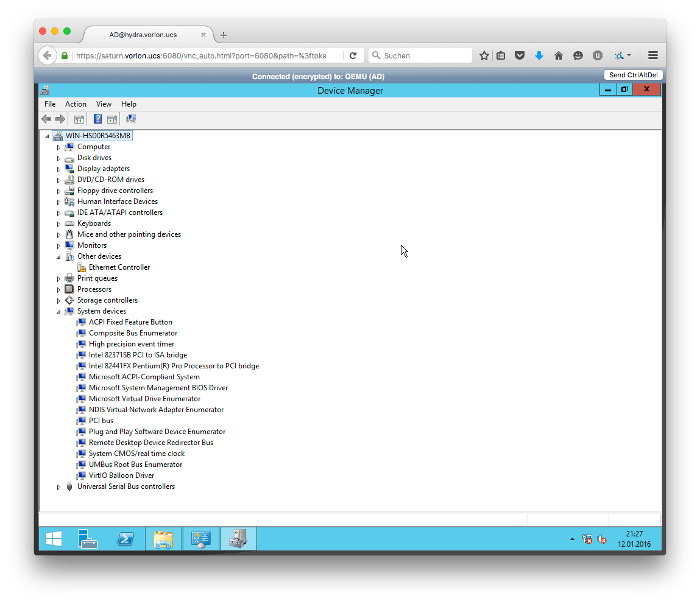This screenshot has height=604, width=700.
Task: Select VirtIO Balloon Driver device
Action: [121, 476]
